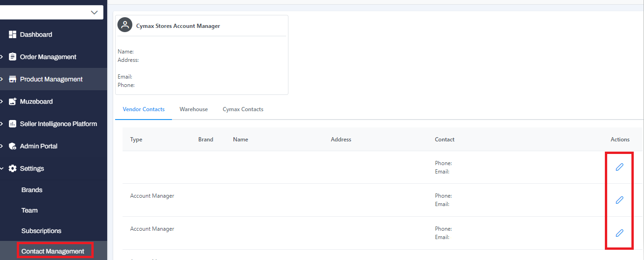Screen dimensions: 644x260
Task: Click the Muzeboard image icon
Action: (13, 101)
